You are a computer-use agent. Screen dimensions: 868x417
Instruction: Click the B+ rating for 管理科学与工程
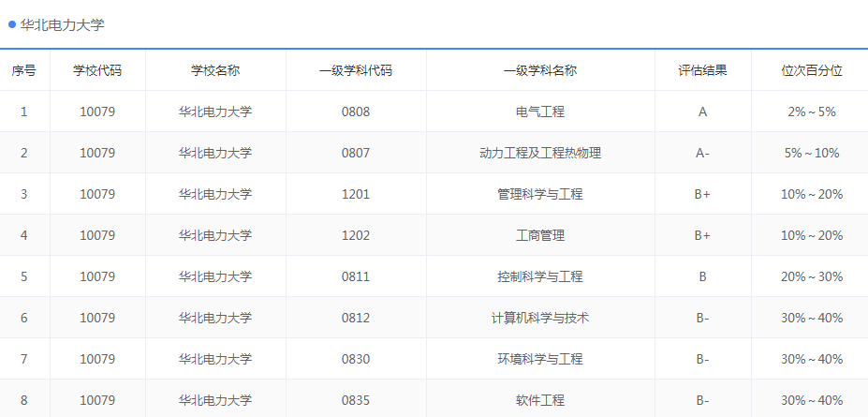coord(702,194)
